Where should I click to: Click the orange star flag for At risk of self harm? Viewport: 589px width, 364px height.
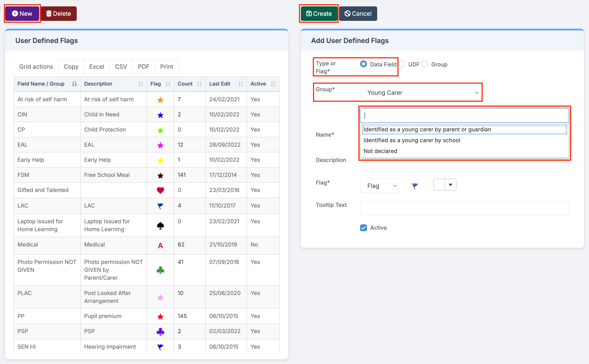pos(160,100)
